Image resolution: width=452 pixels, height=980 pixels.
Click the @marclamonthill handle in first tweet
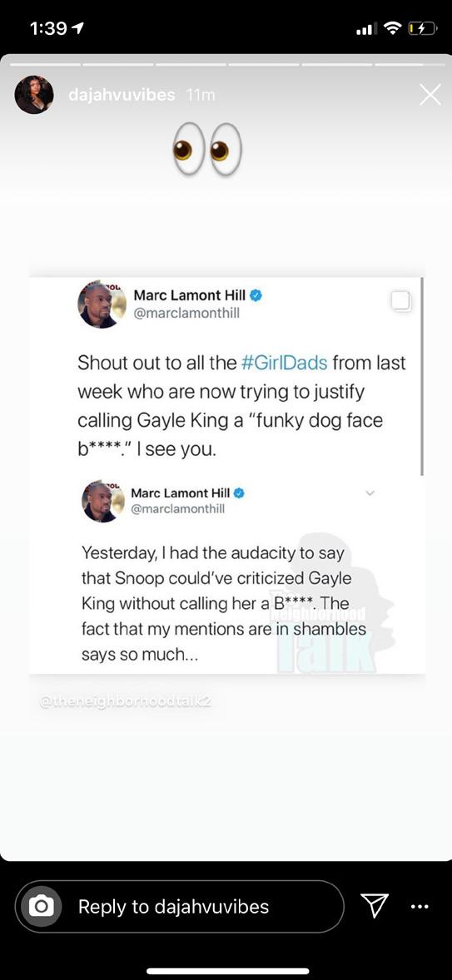186,313
